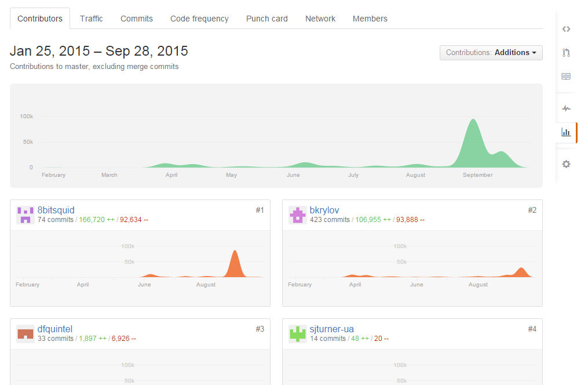Click the #2 rank on bkrylov card
The width and height of the screenshot is (588, 385).
(532, 210)
